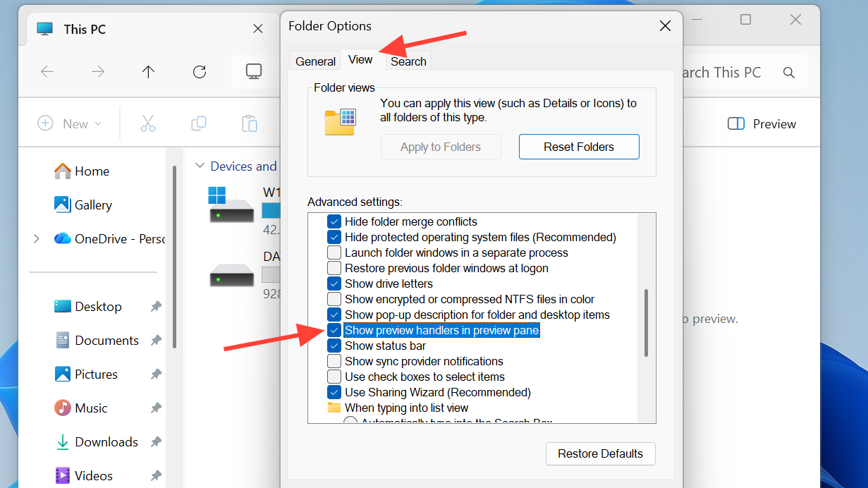Collapse the Devices and drives group
The height and width of the screenshot is (488, 868).
pyautogui.click(x=199, y=166)
